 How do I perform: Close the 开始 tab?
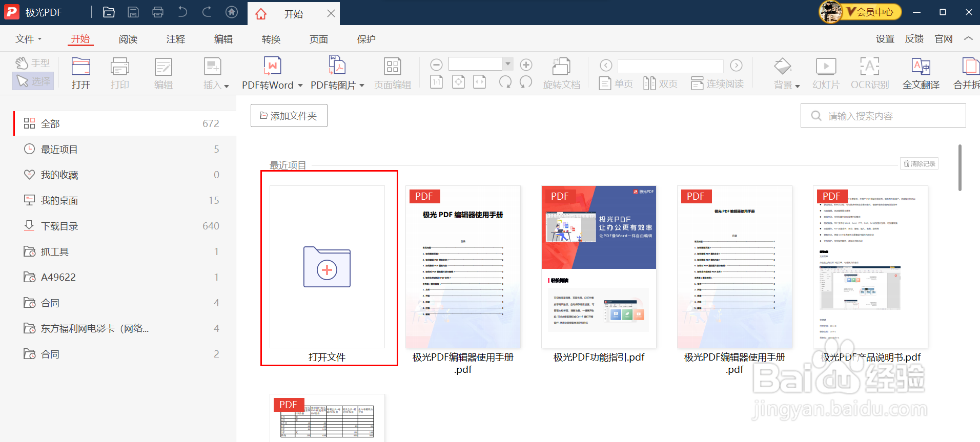[x=331, y=13]
